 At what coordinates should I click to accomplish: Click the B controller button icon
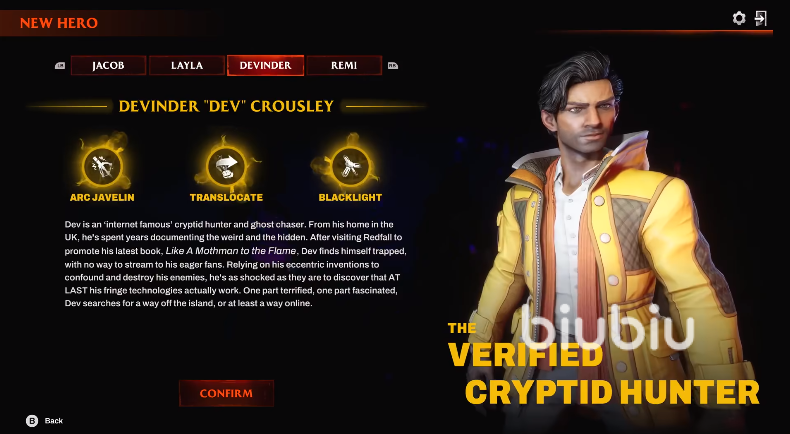32,420
